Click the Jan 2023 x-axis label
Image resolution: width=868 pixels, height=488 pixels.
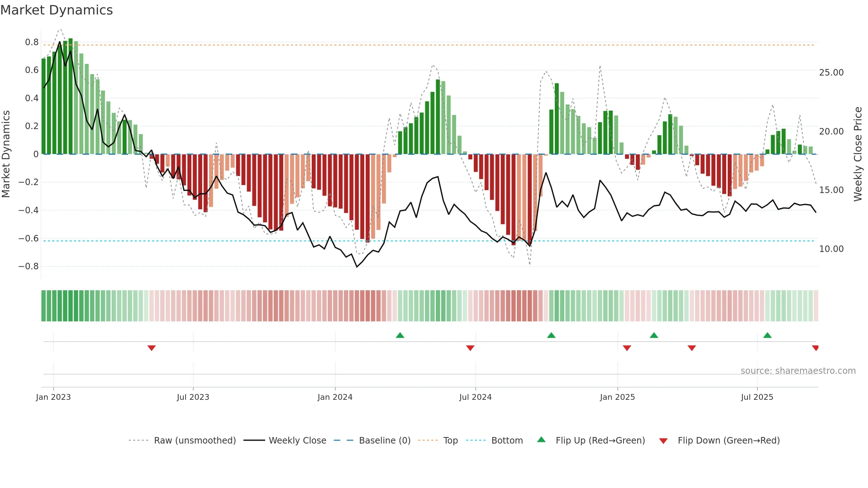54,397
